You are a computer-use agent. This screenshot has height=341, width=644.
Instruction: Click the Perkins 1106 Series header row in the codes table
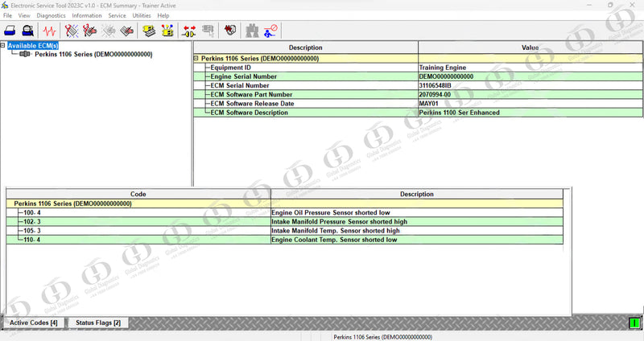tap(285, 203)
